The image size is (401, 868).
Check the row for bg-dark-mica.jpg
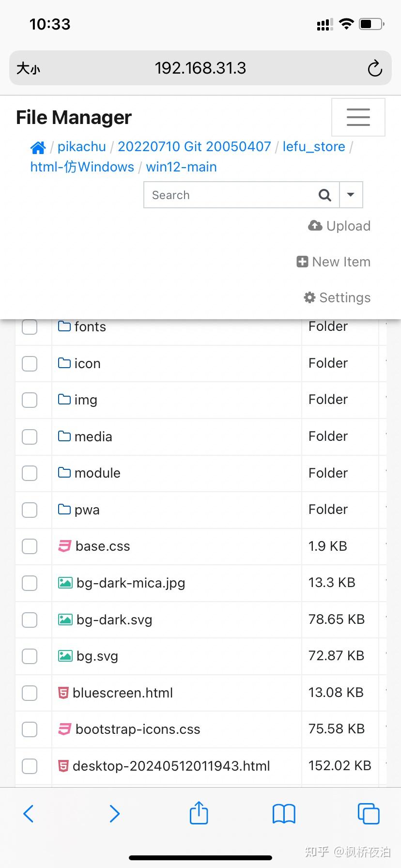coord(29,583)
